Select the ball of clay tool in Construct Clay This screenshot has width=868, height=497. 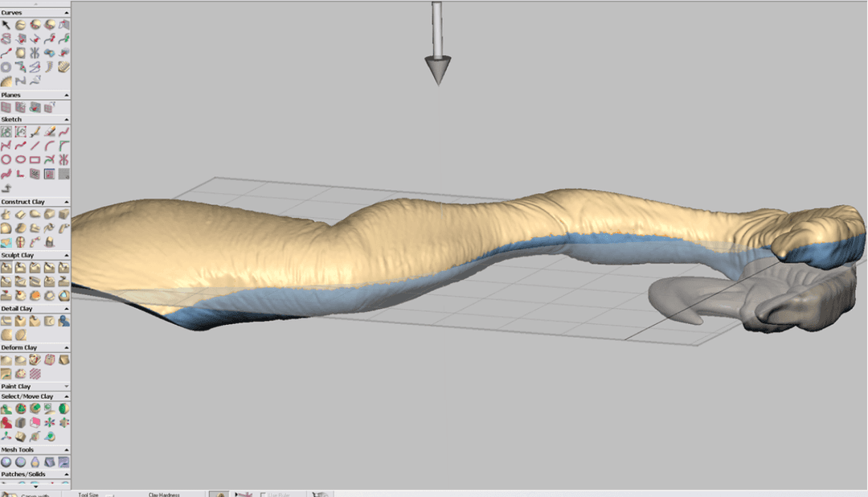pos(5,227)
